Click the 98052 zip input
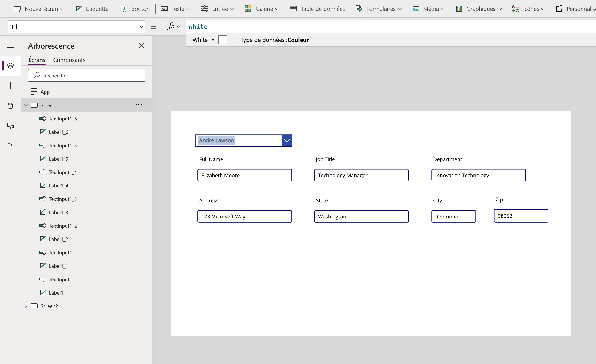The width and height of the screenshot is (596, 364). (521, 216)
